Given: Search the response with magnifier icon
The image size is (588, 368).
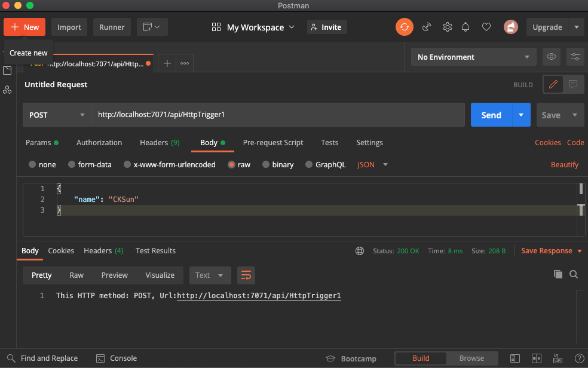Looking at the screenshot, I should [574, 274].
